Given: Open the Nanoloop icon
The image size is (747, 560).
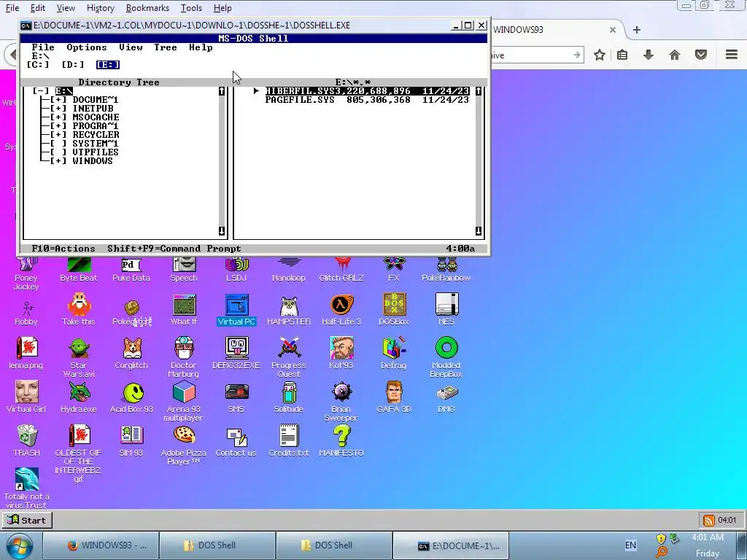Looking at the screenshot, I should [x=289, y=269].
